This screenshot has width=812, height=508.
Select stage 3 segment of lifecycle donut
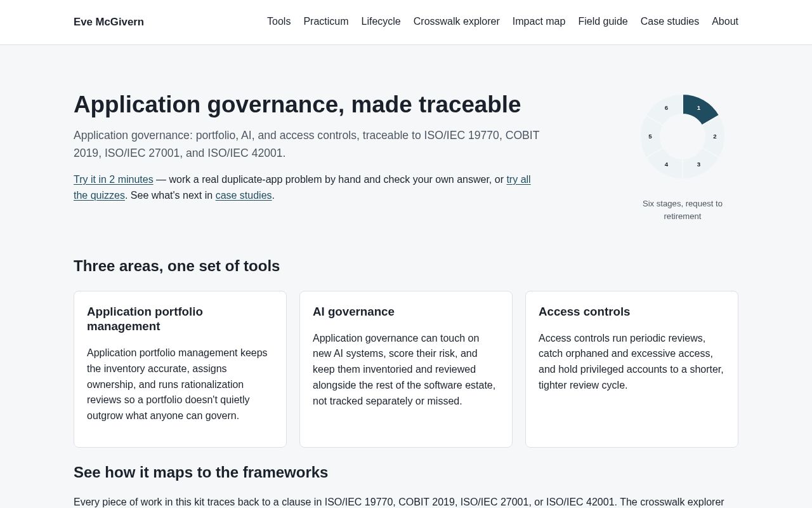[x=699, y=164]
